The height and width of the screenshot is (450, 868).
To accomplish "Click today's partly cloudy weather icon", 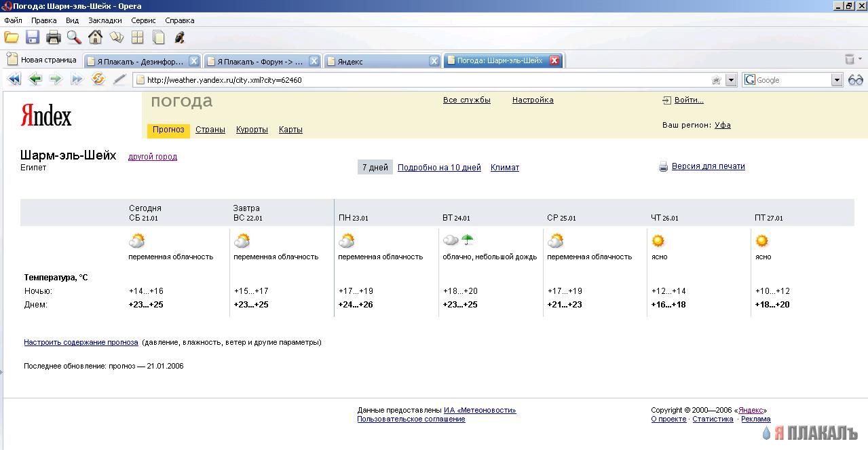I will click(x=137, y=241).
